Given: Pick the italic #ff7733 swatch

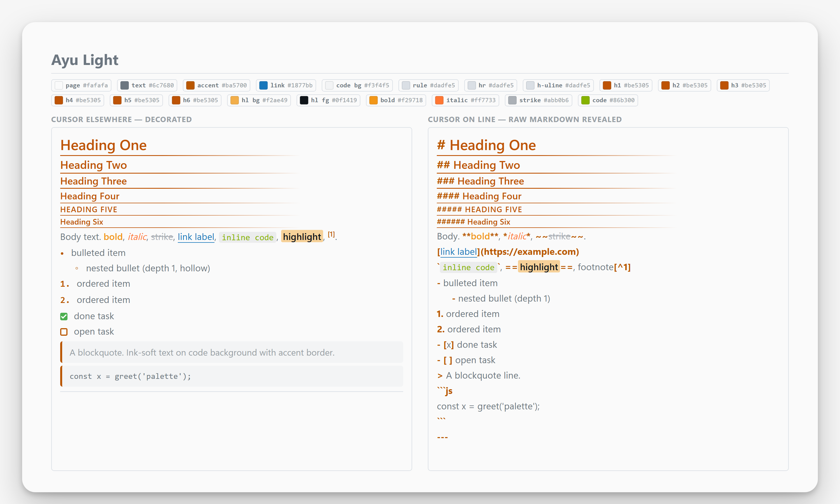Looking at the screenshot, I should coord(465,100).
